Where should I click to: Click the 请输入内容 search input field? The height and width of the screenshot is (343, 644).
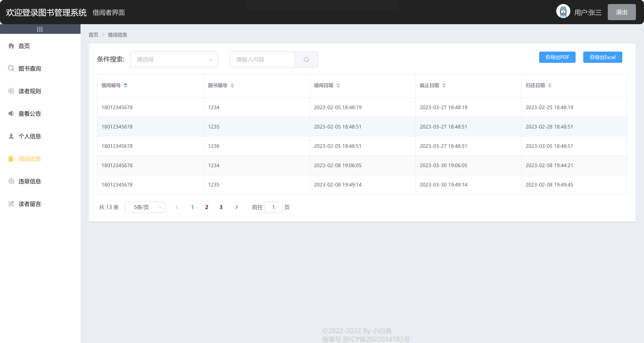tap(262, 60)
